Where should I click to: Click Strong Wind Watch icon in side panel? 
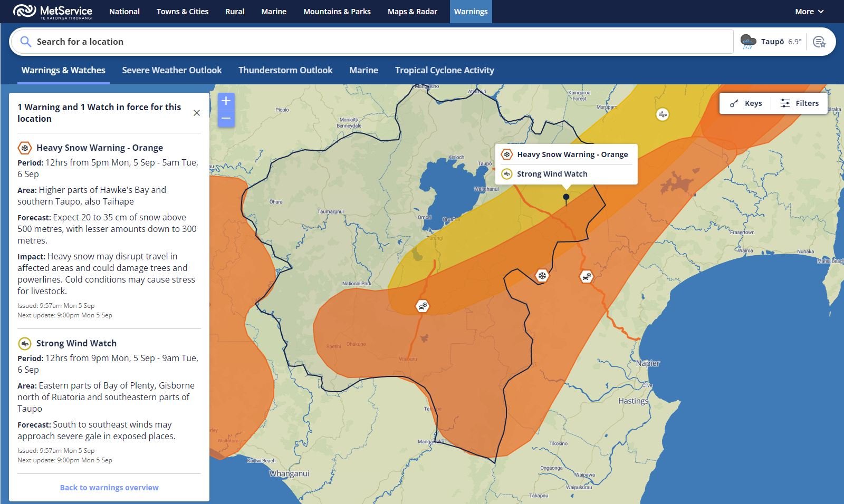click(25, 344)
